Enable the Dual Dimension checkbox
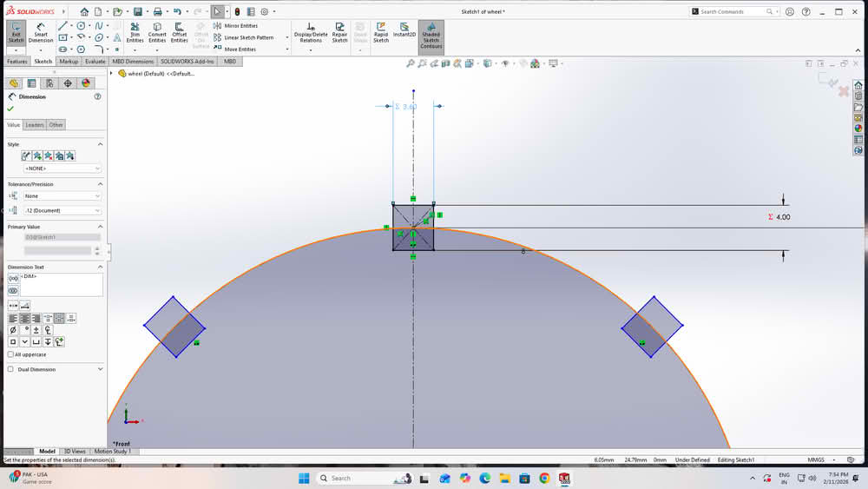 click(10, 369)
